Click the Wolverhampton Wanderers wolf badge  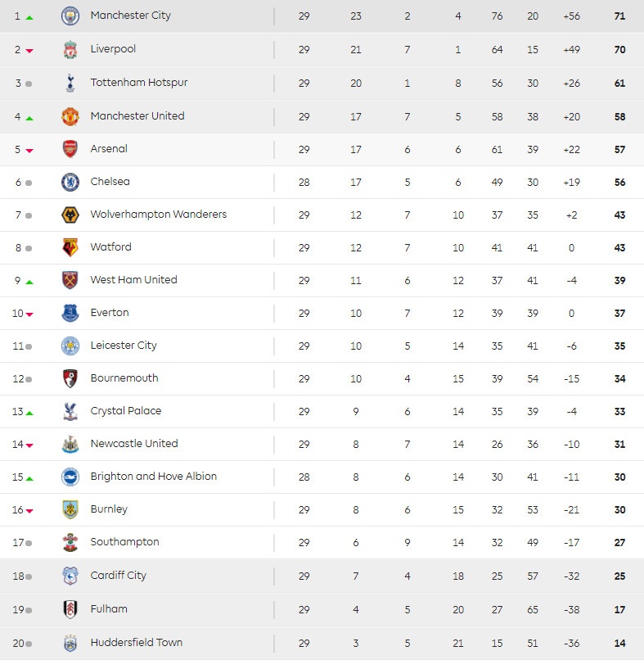click(70, 215)
